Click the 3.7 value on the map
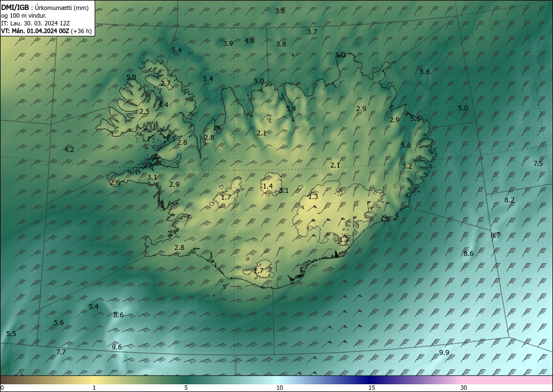The width and height of the screenshot is (553, 392). coord(312,32)
